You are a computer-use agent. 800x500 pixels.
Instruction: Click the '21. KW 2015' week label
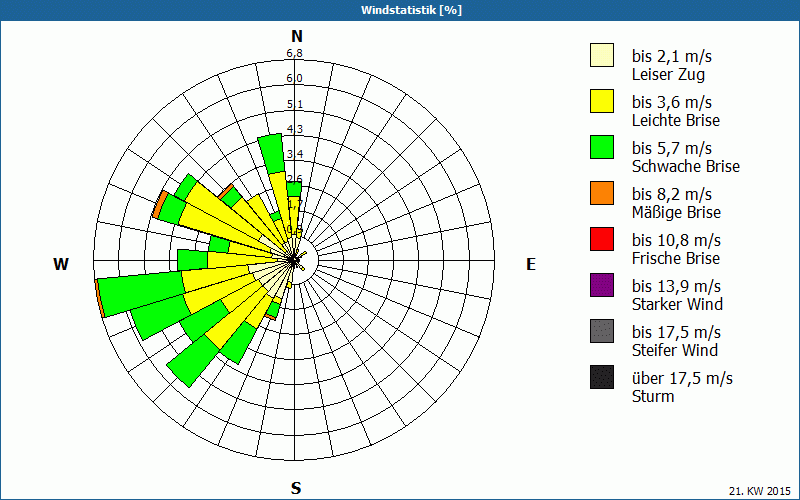pos(760,490)
